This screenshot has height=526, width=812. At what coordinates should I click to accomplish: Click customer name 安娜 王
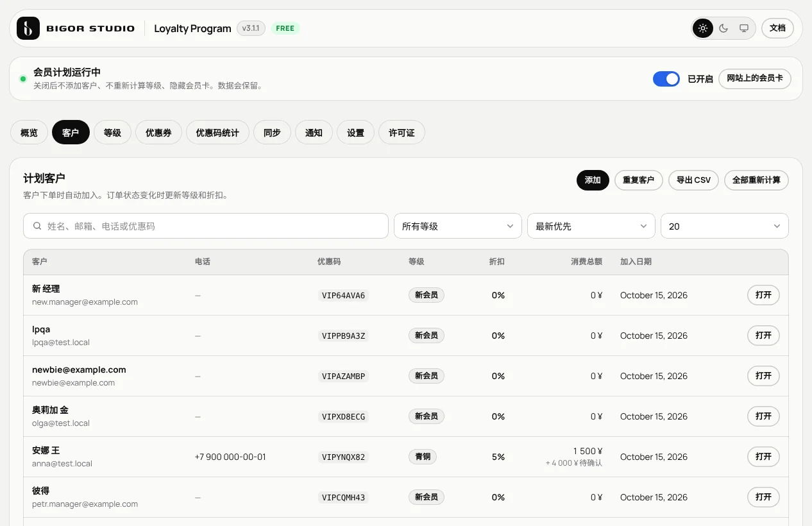tap(46, 451)
